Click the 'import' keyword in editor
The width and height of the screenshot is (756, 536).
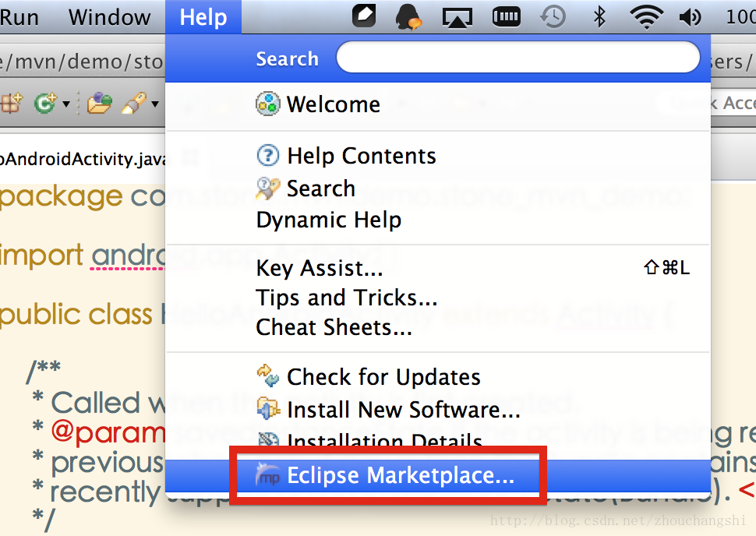pos(42,255)
